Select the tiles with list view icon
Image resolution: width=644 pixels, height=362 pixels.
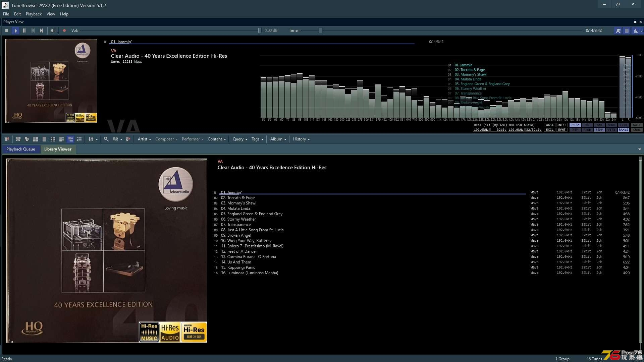point(62,139)
